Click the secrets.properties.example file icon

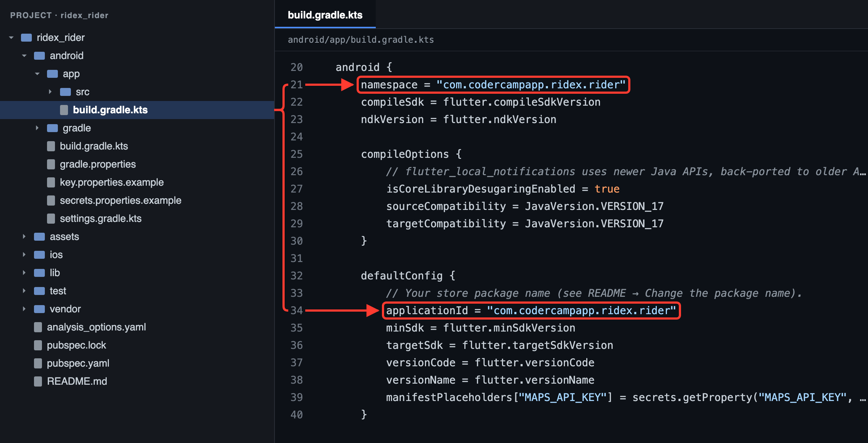pos(51,201)
